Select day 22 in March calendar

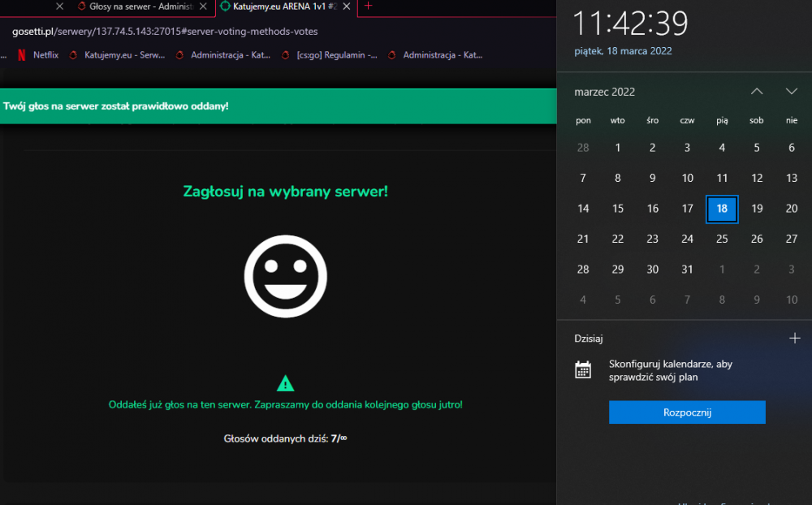point(618,240)
